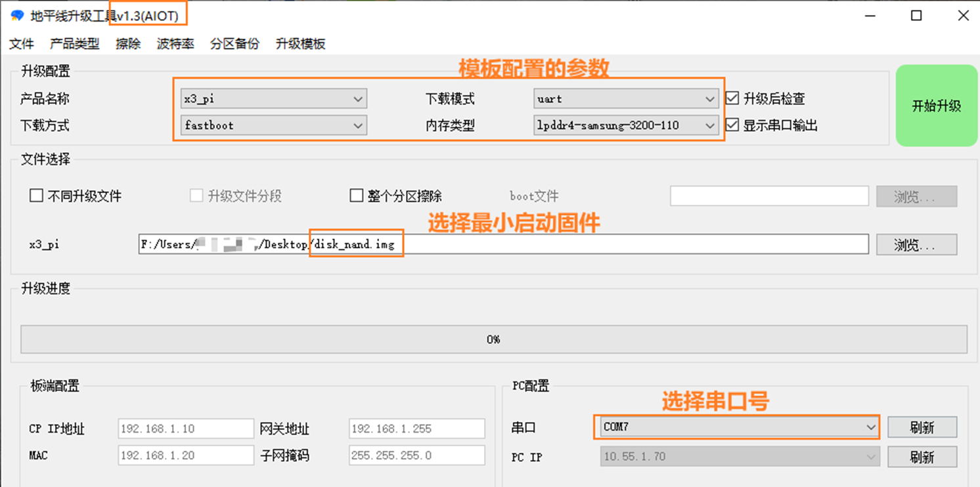Click the x3_pi label in 文件选择
The width and height of the screenshot is (980, 487).
(44, 245)
